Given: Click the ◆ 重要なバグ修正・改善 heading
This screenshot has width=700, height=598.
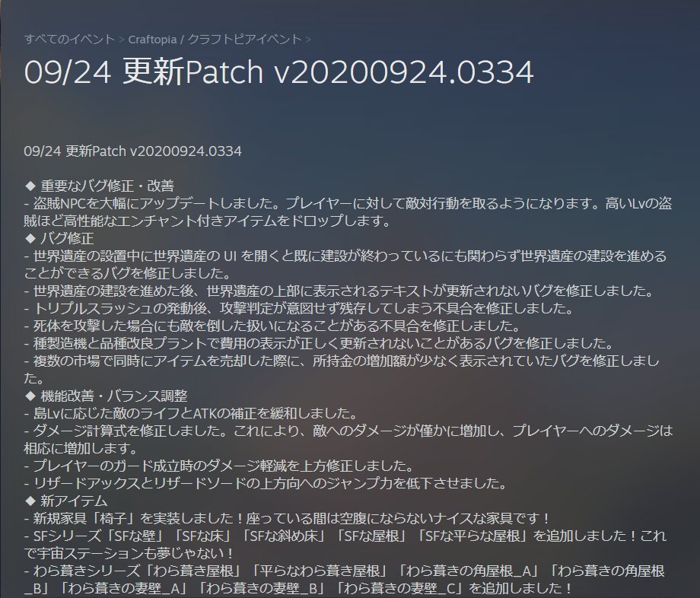Looking at the screenshot, I should click(x=99, y=186).
